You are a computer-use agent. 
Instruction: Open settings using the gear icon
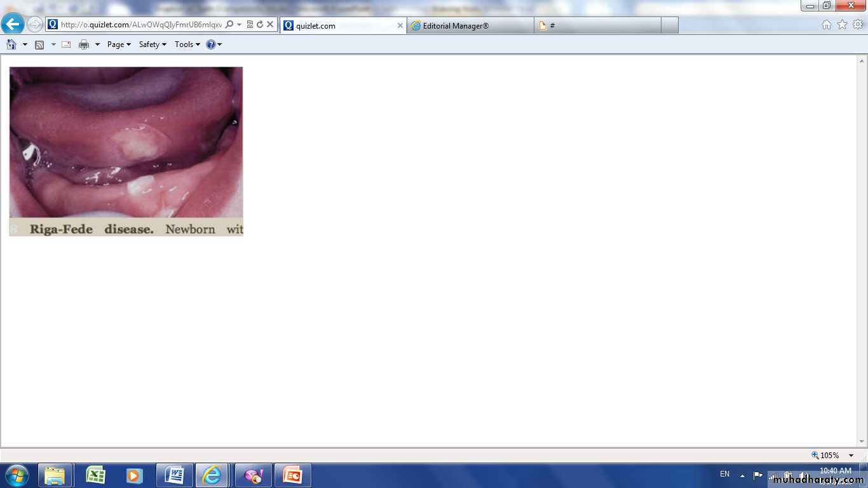point(858,25)
